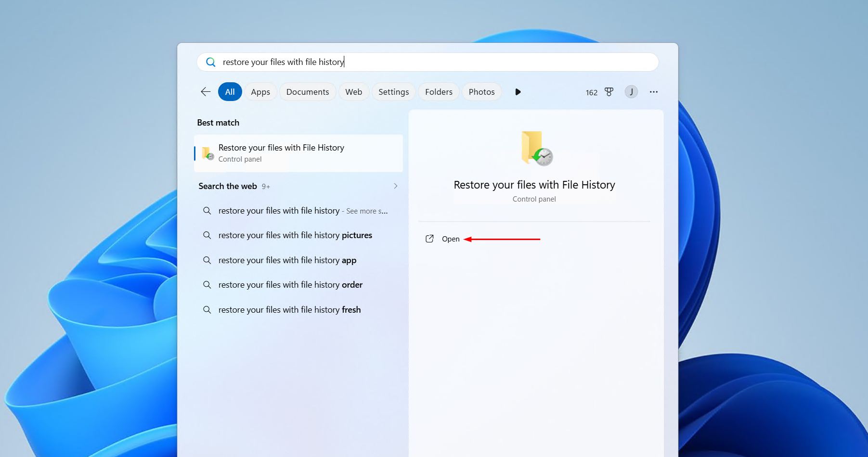Click the File History icon in Best match

[x=207, y=153]
